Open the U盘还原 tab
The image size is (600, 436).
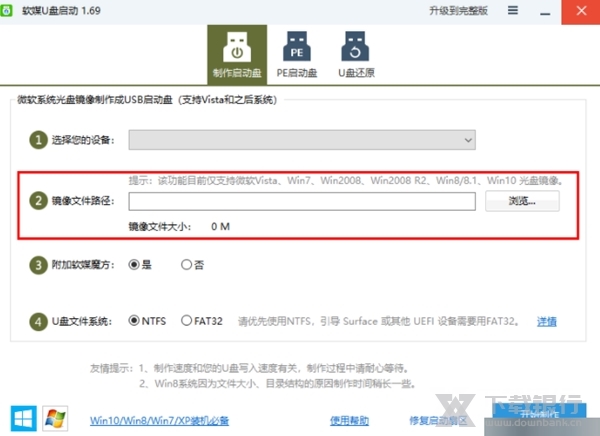356,55
